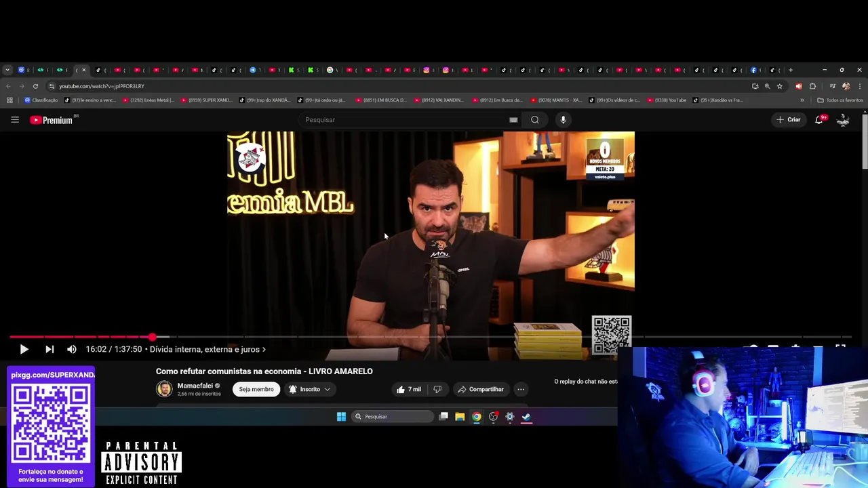Click the YouTube search magnifier button

pyautogui.click(x=535, y=120)
